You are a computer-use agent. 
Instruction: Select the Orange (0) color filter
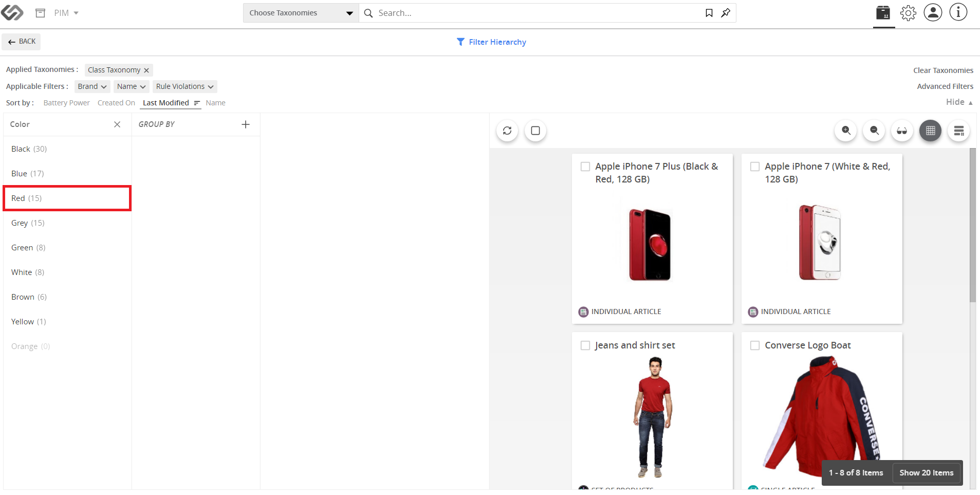[67, 346]
